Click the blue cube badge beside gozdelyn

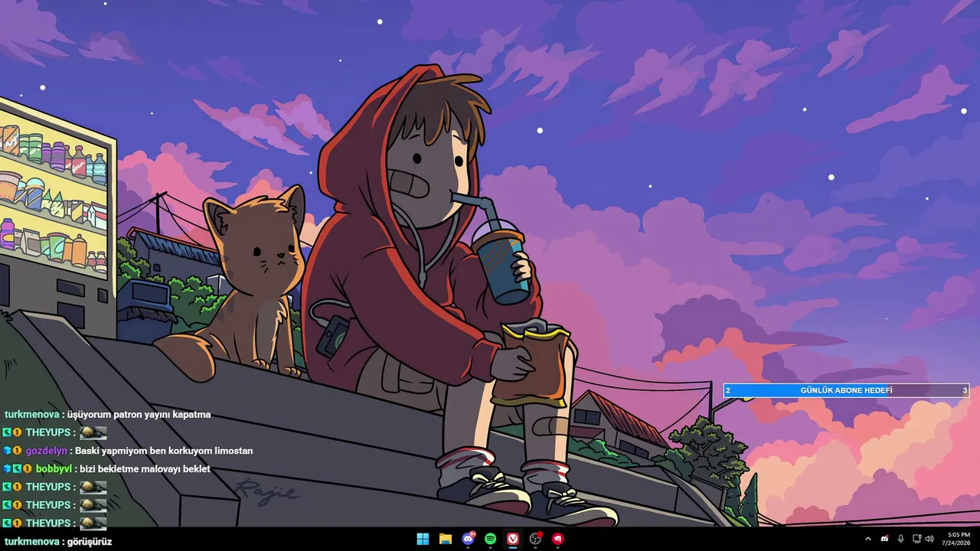(7, 451)
